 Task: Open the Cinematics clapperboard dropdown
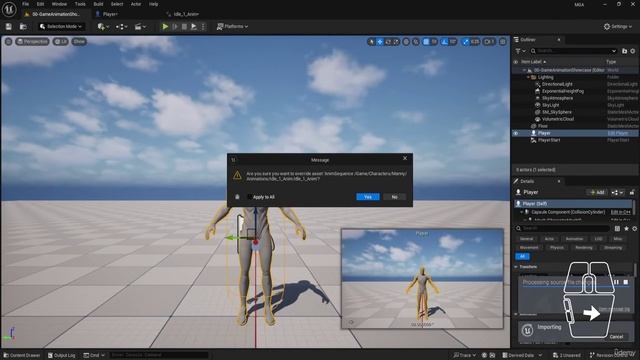click(140, 27)
